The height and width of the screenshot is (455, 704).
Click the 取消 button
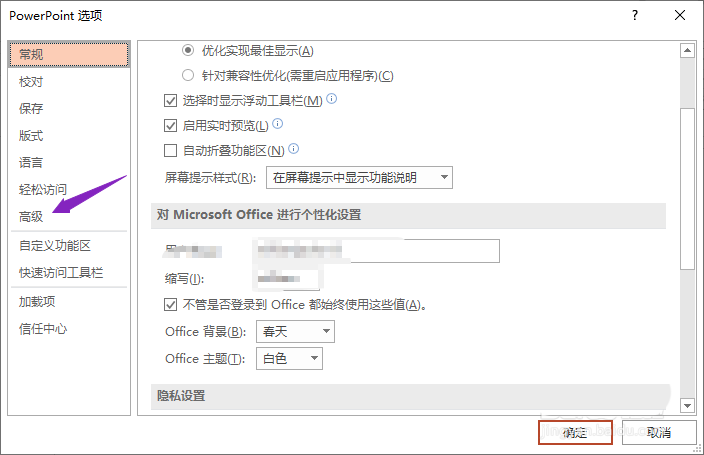(x=658, y=432)
